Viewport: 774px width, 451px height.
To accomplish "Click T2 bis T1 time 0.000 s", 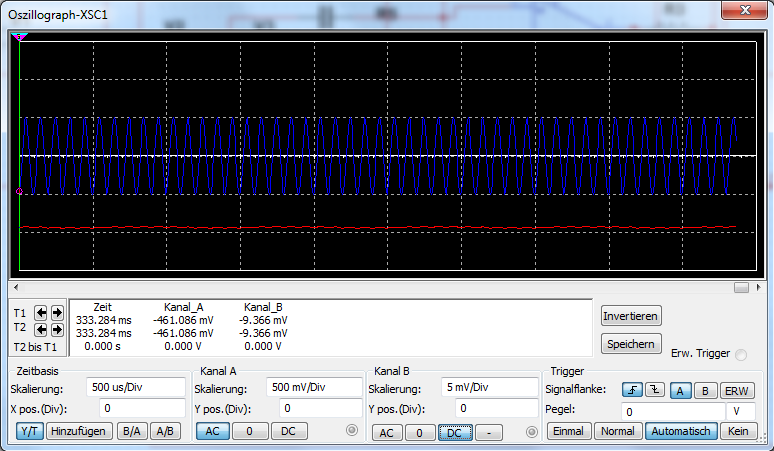I will click(x=102, y=346).
